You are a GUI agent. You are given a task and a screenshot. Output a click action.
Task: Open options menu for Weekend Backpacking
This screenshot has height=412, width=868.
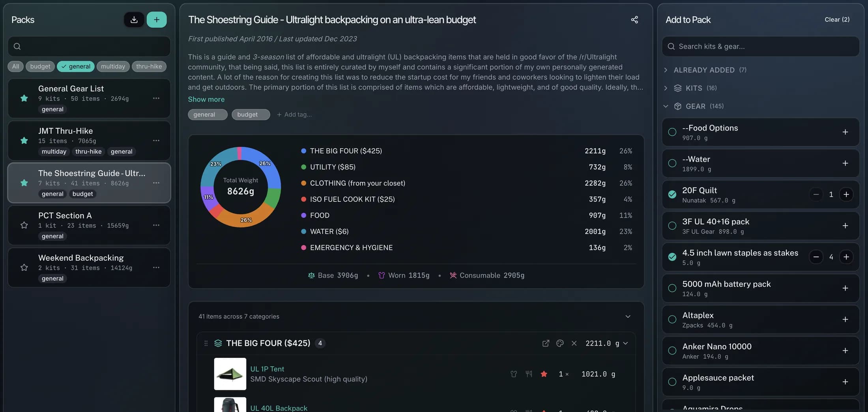pyautogui.click(x=156, y=267)
